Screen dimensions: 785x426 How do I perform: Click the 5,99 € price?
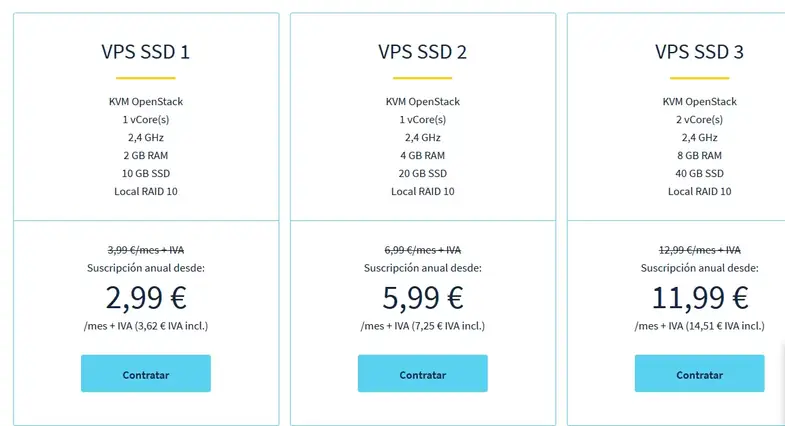(x=423, y=298)
